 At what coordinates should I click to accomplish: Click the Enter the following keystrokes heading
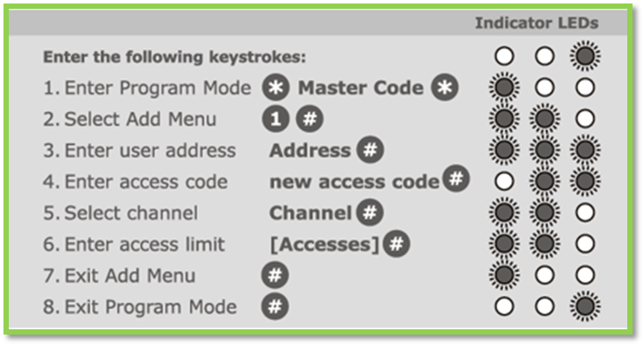(x=174, y=56)
